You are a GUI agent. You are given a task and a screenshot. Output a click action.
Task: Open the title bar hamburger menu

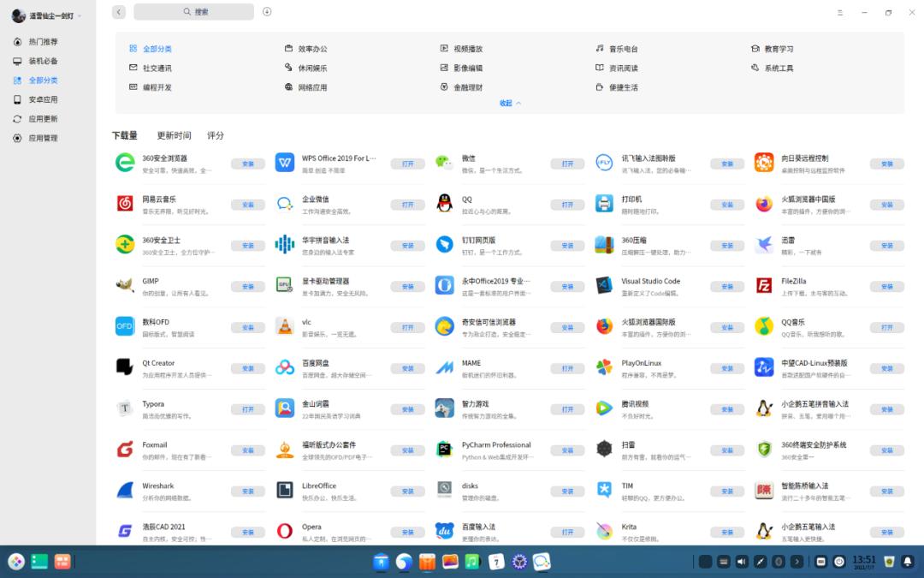point(840,12)
